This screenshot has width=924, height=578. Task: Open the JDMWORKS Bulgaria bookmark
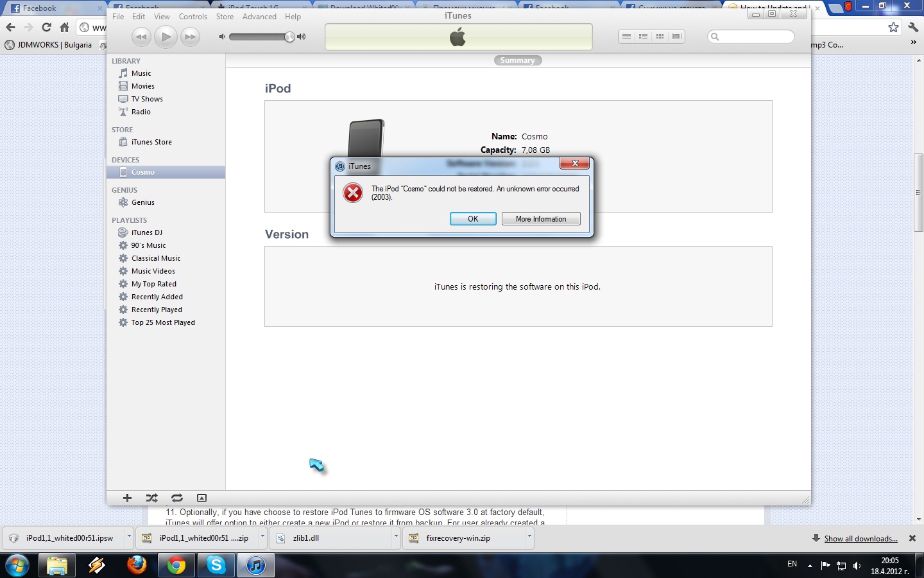(x=49, y=45)
